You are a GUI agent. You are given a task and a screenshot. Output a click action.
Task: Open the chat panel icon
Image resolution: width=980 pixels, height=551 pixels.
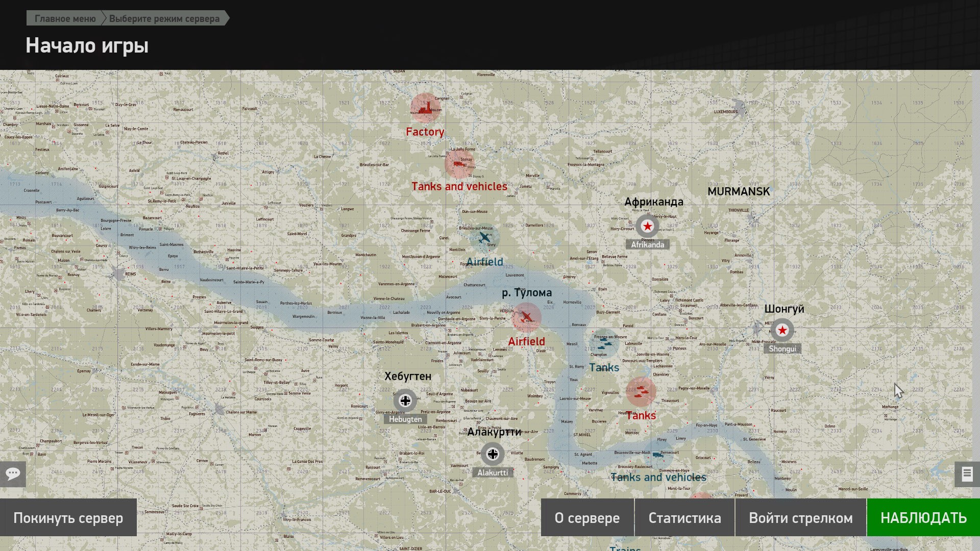13,474
